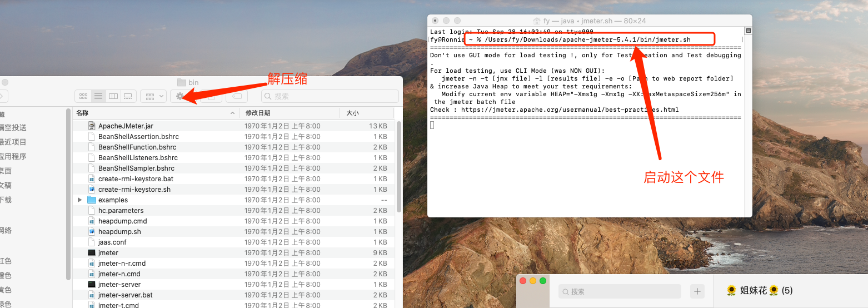The width and height of the screenshot is (868, 308).
Task: Select the jmeter-server executable icon
Action: [92, 285]
